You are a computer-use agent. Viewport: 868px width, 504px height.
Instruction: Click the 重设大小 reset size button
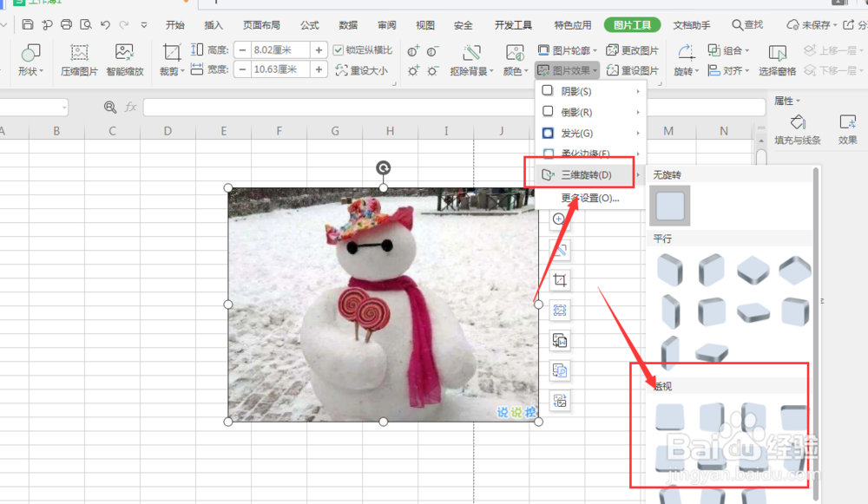361,70
